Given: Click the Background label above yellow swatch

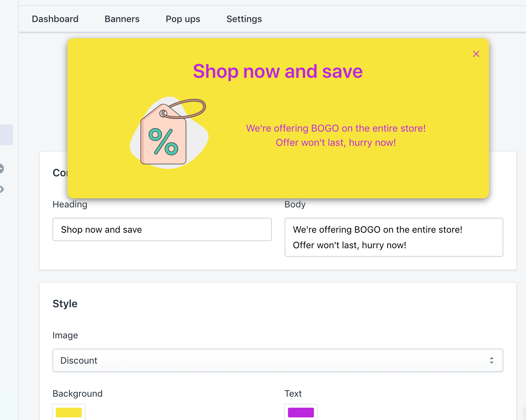Looking at the screenshot, I should click(78, 393).
